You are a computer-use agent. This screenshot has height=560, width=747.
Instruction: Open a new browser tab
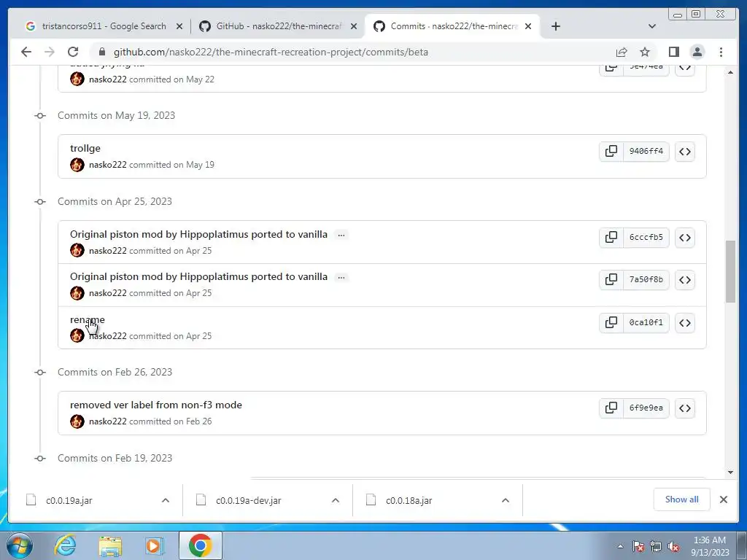point(555,26)
